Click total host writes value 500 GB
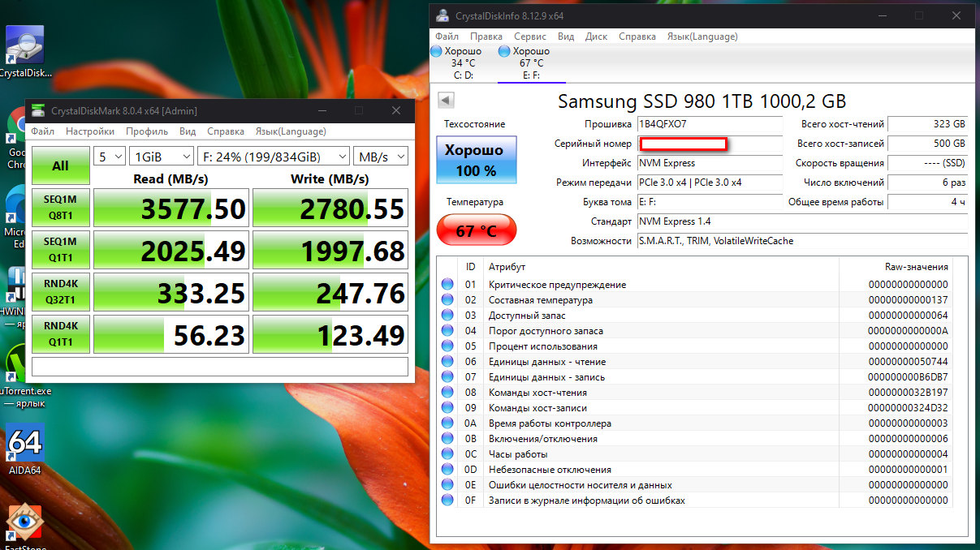 pyautogui.click(x=928, y=144)
